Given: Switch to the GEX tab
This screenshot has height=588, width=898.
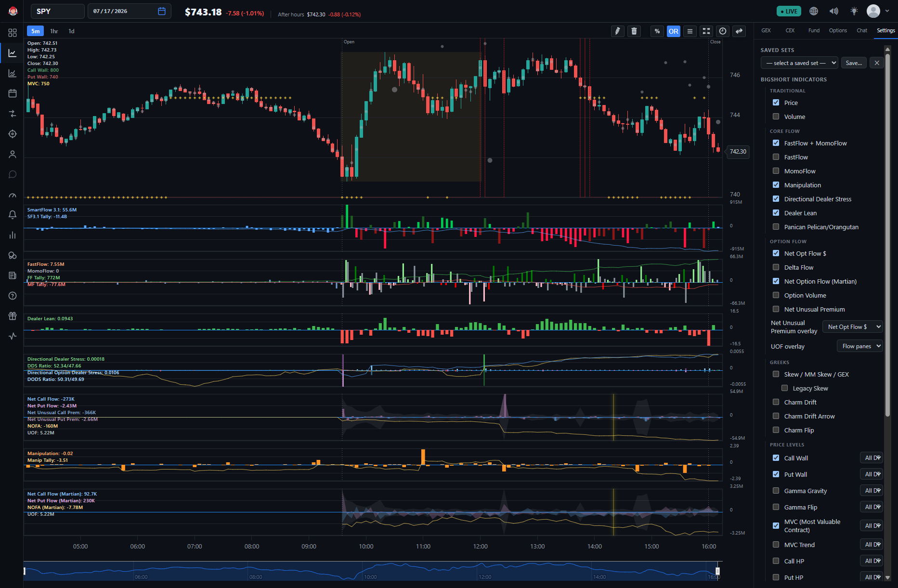Looking at the screenshot, I should click(766, 30).
